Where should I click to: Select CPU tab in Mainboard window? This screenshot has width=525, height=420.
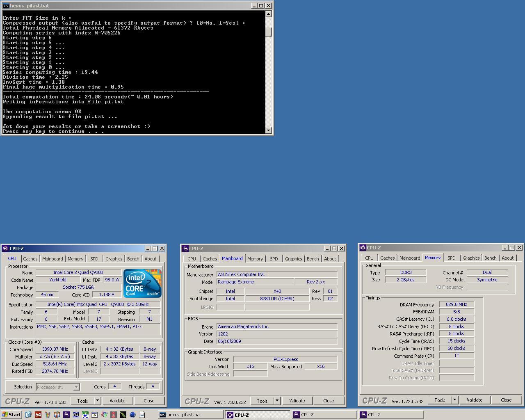[x=192, y=259]
